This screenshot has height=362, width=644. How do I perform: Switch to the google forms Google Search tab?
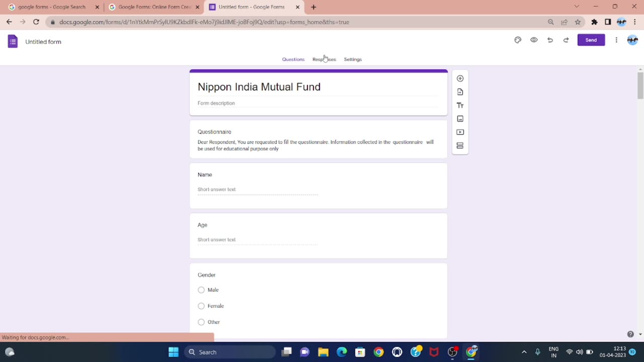[x=52, y=7]
